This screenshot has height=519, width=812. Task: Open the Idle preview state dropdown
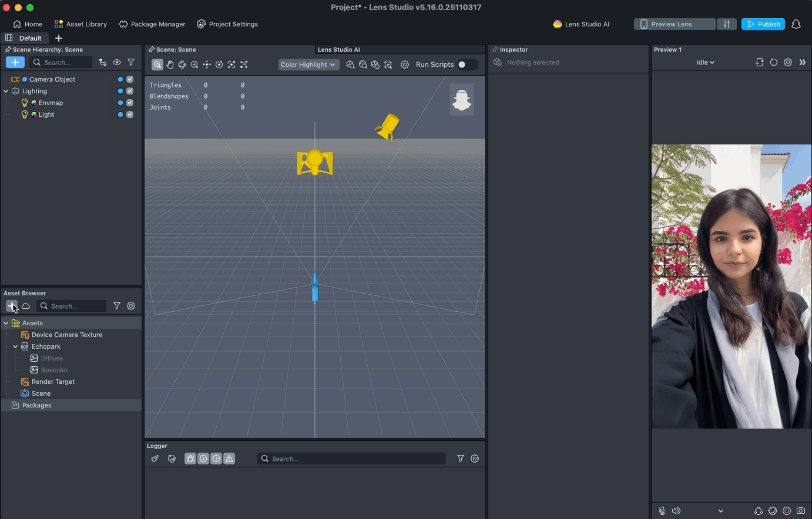pyautogui.click(x=706, y=62)
